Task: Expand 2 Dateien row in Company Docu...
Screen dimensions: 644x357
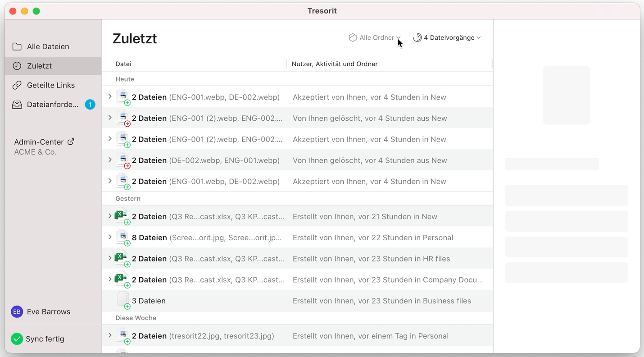Action: click(x=110, y=279)
